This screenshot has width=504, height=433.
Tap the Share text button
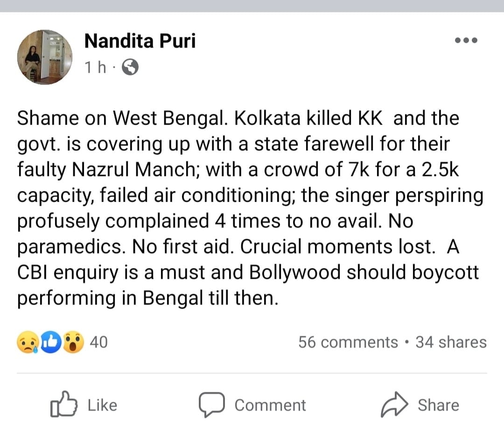pyautogui.click(x=438, y=405)
